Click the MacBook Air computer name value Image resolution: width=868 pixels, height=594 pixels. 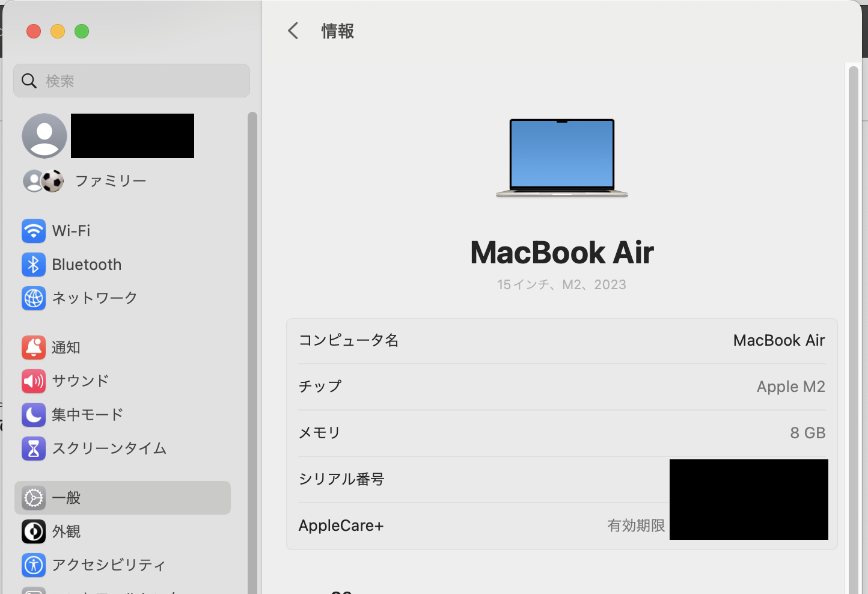click(x=779, y=340)
